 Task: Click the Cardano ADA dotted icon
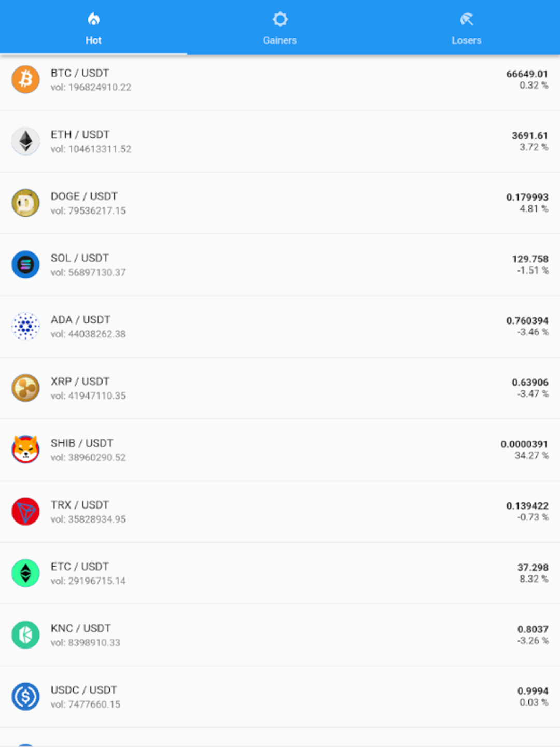[x=25, y=326]
